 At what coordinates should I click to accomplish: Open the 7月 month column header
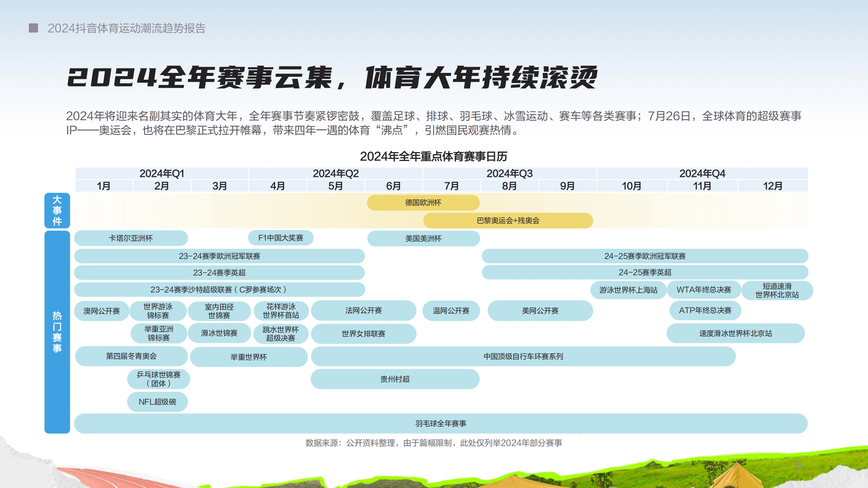[452, 186]
